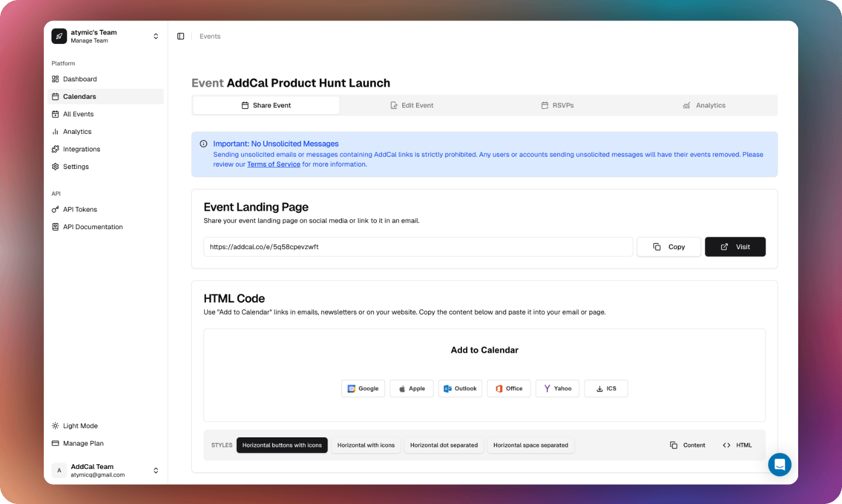Open the chat support bubble
842x504 pixels.
(779, 465)
